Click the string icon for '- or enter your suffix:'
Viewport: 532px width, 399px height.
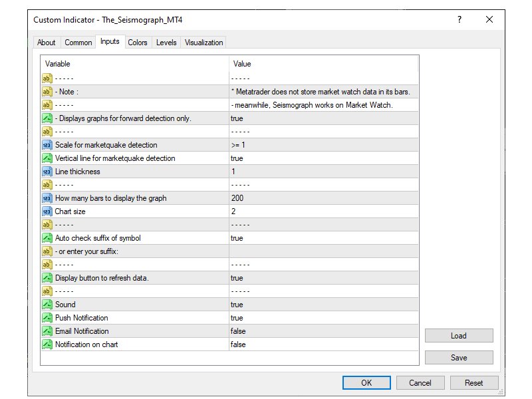pos(47,251)
